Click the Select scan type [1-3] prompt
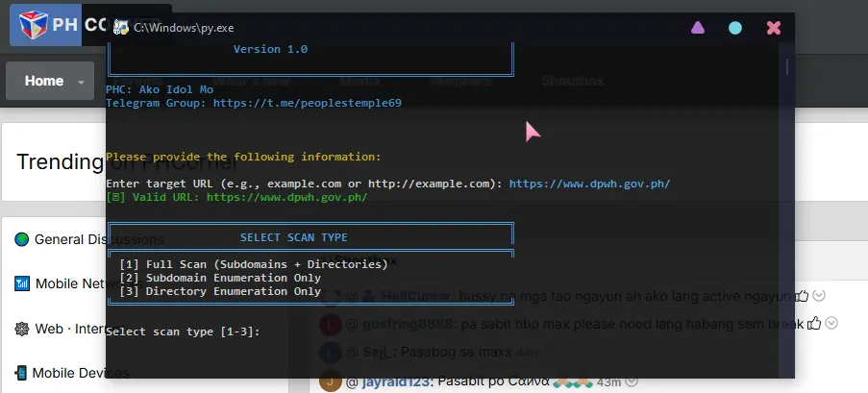This screenshot has width=868, height=393. click(x=183, y=332)
